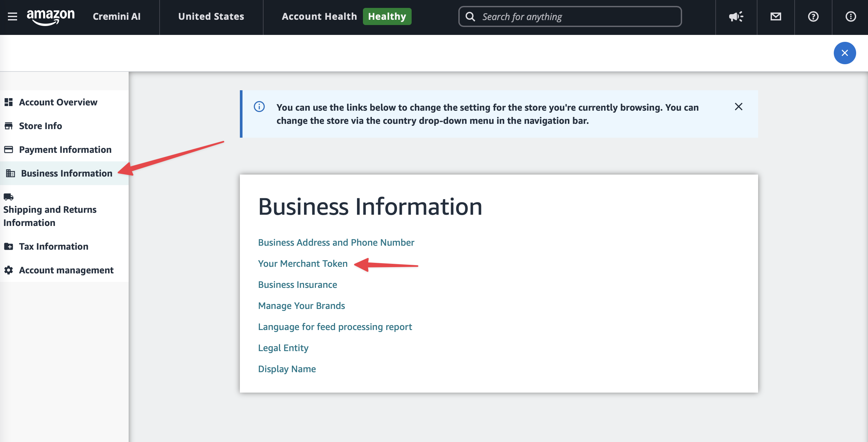868x442 pixels.
Task: Click the blue round close button
Action: pyautogui.click(x=844, y=53)
